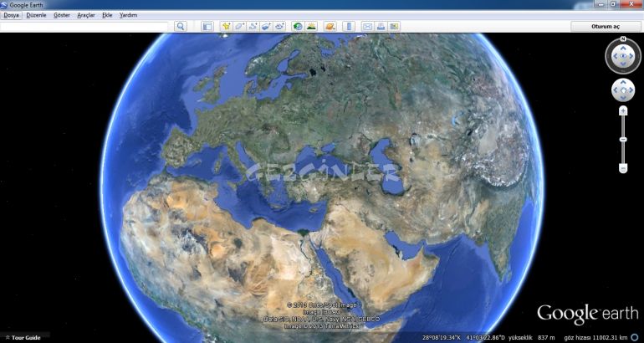The image size is (644, 343).
Task: Zoom in with the plus button
Action: 623,111
